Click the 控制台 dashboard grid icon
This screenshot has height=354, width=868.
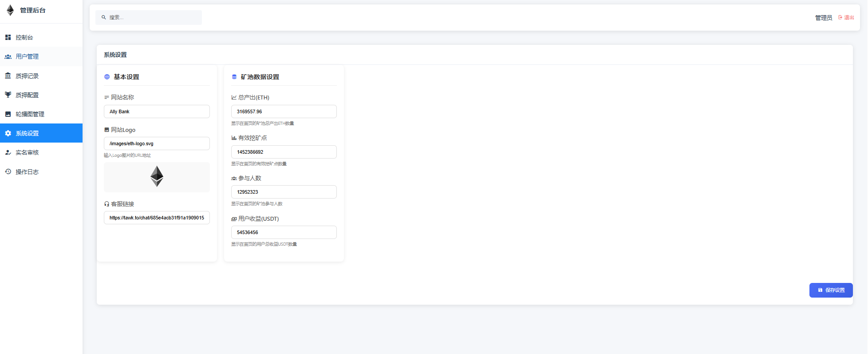click(x=8, y=37)
